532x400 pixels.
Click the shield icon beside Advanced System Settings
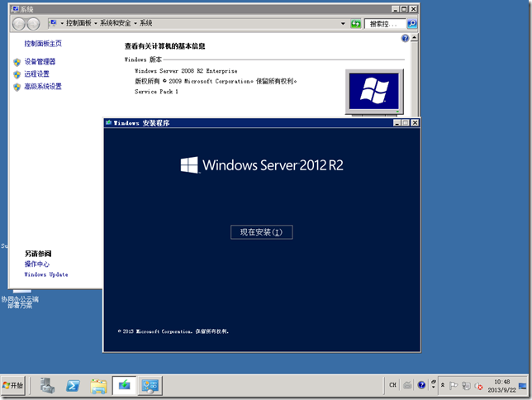17,87
